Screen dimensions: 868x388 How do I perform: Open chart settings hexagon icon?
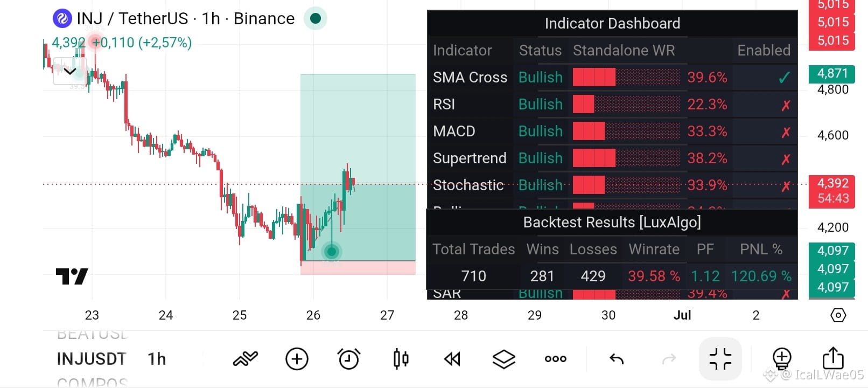point(838,315)
